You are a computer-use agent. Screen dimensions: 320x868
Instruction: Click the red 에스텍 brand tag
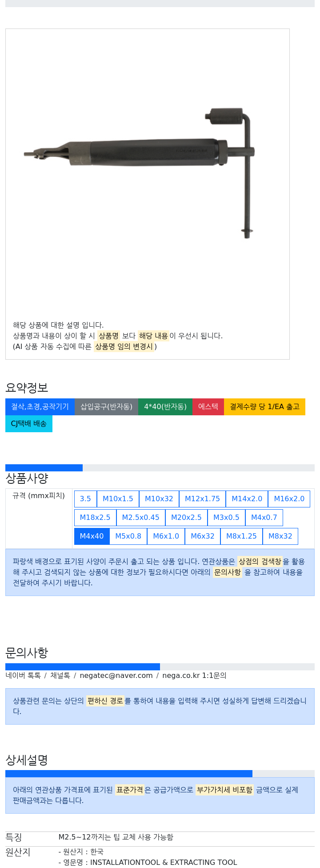click(x=208, y=407)
